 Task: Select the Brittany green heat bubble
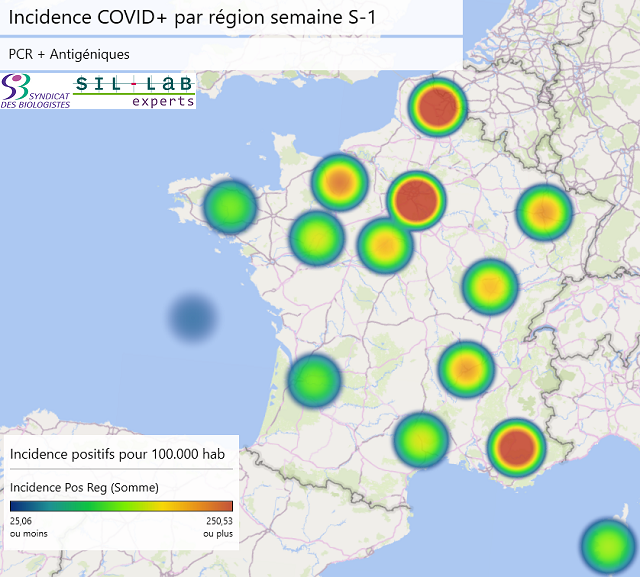pos(230,206)
